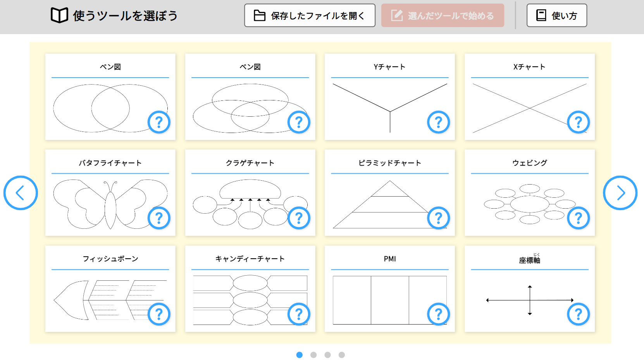Choose the キャンディーチャート card
The image size is (644, 361).
point(250,288)
